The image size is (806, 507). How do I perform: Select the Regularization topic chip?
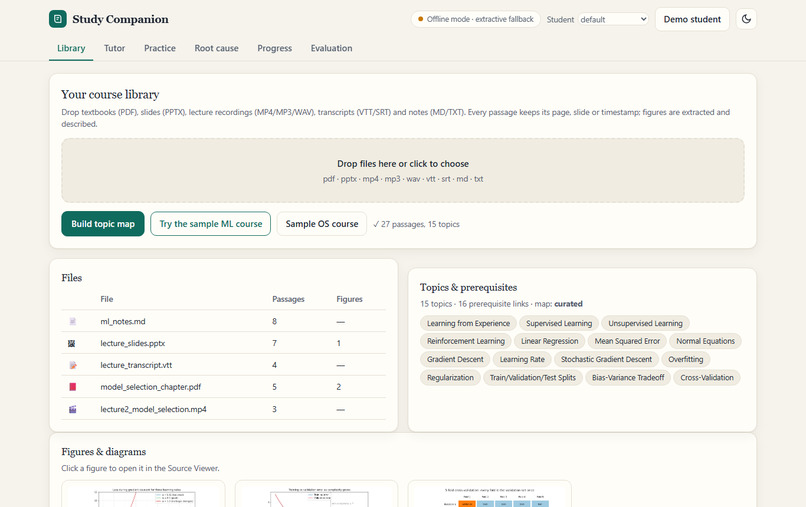tap(450, 377)
